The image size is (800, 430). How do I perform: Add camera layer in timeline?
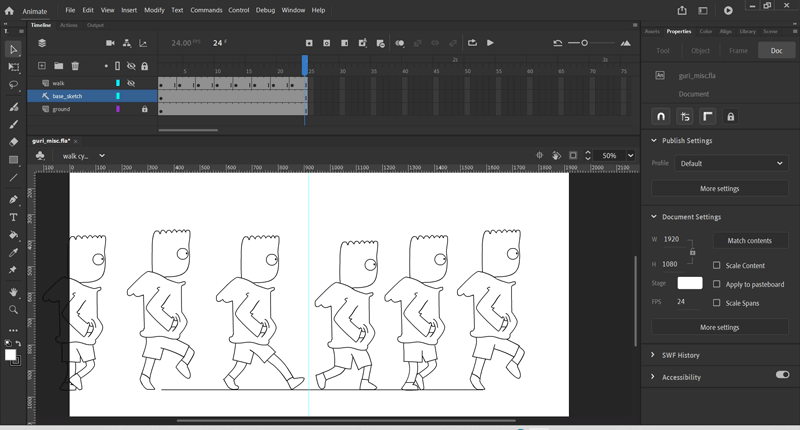point(110,43)
